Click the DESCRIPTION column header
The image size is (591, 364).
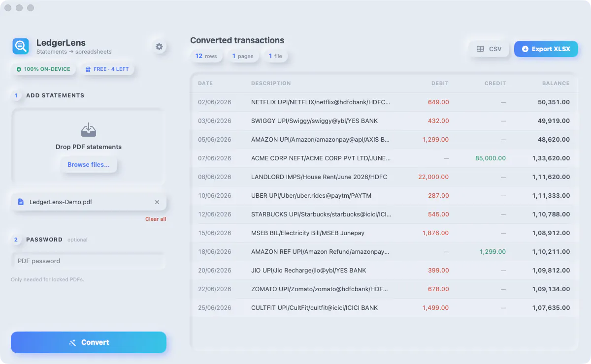[271, 83]
